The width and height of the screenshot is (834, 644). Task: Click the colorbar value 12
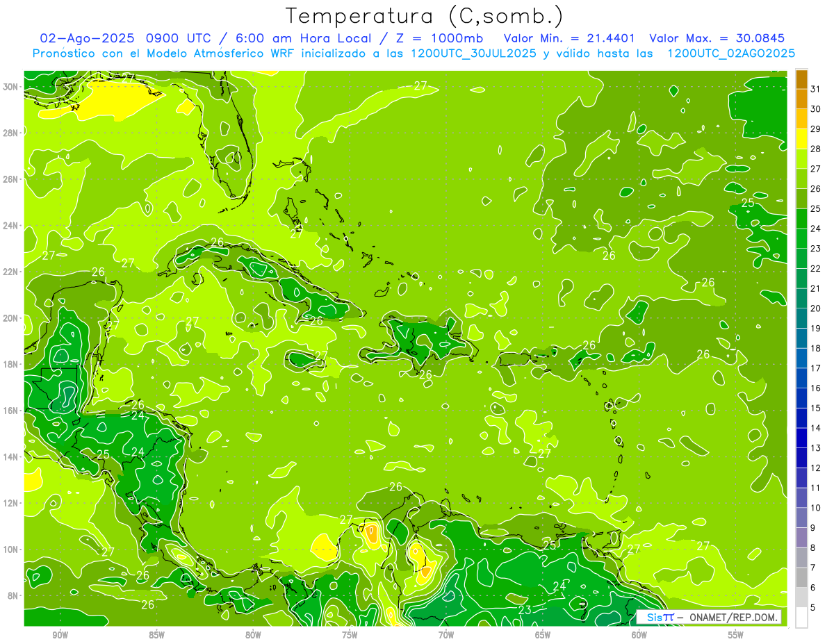(x=816, y=468)
